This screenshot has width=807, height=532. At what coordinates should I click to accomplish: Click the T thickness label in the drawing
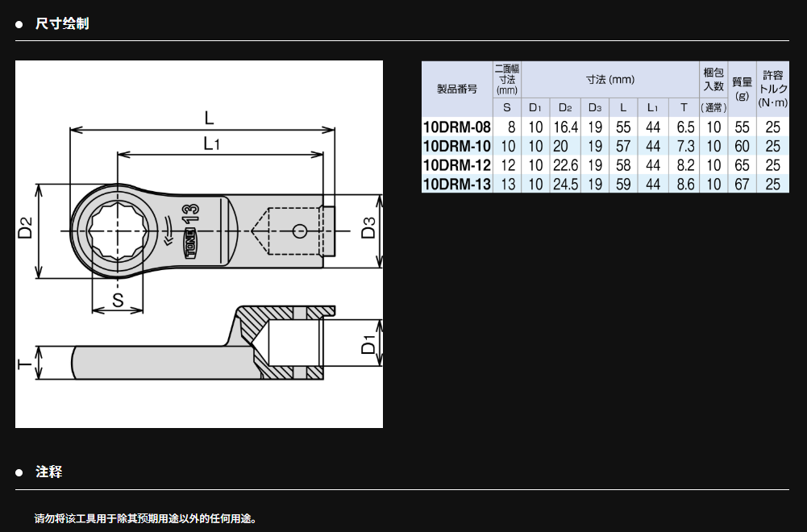[24, 365]
